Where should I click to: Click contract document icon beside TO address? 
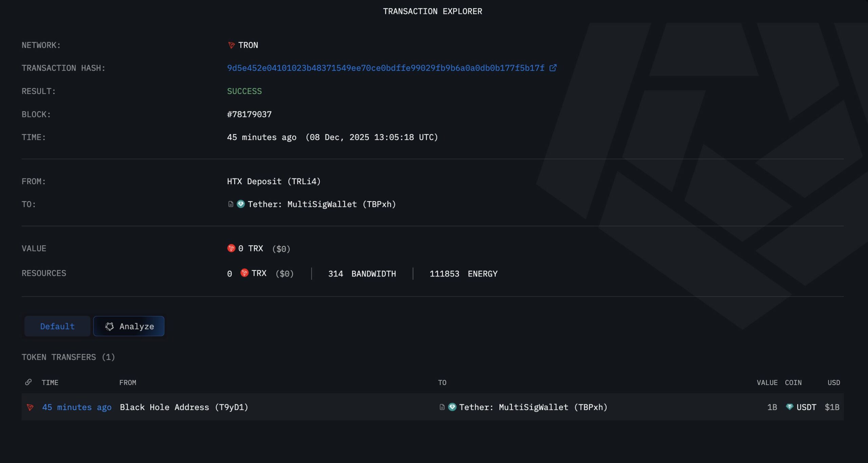pyautogui.click(x=231, y=204)
